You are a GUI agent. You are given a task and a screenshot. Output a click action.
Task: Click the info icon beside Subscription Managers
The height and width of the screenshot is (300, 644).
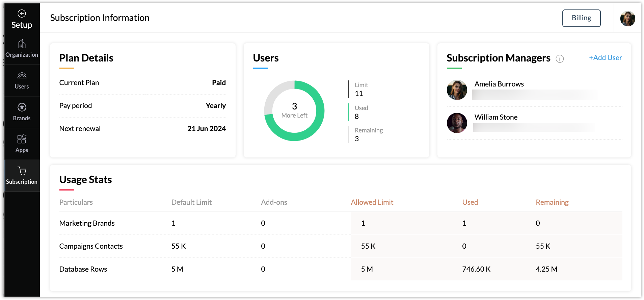tap(560, 59)
